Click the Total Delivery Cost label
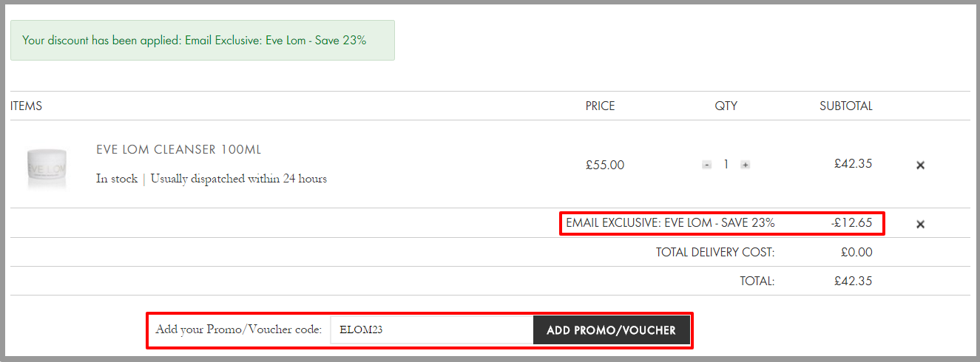 coord(715,252)
